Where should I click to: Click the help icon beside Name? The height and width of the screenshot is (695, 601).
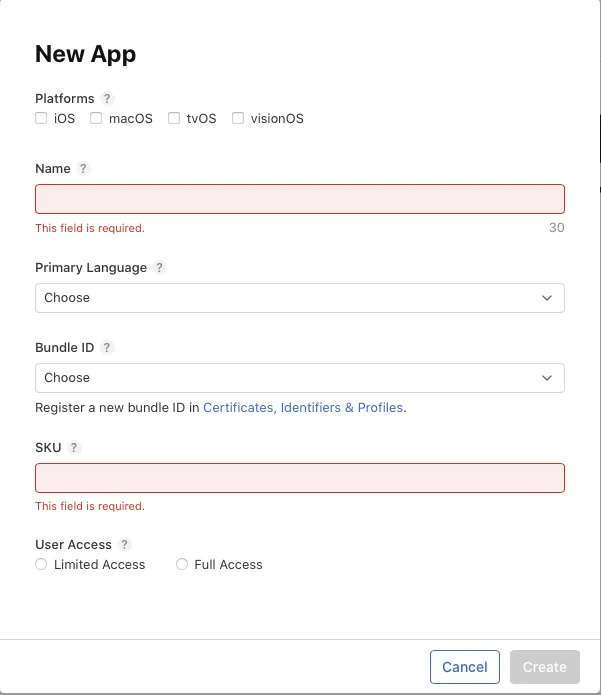click(x=84, y=169)
